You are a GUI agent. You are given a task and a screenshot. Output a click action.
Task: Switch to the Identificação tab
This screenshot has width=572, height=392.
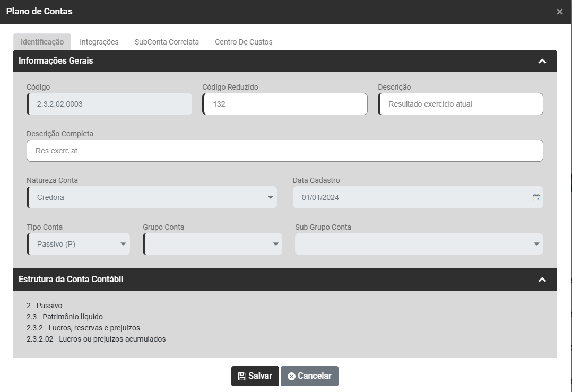point(42,42)
